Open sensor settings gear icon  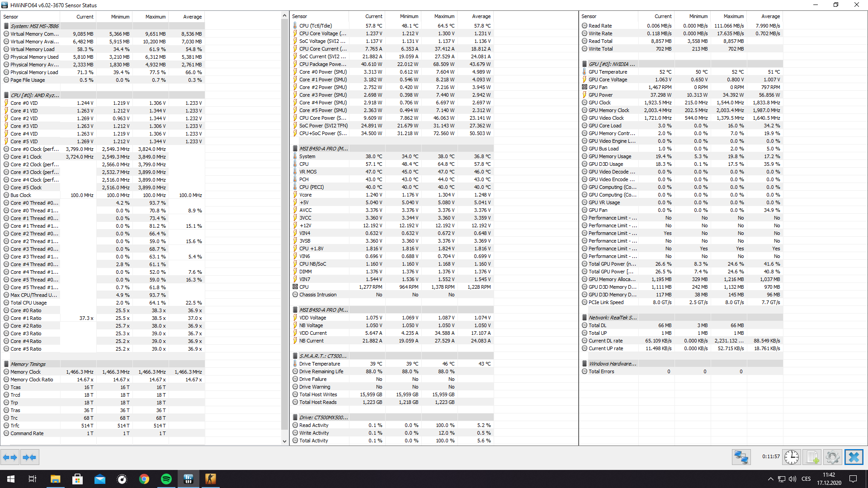[832, 457]
